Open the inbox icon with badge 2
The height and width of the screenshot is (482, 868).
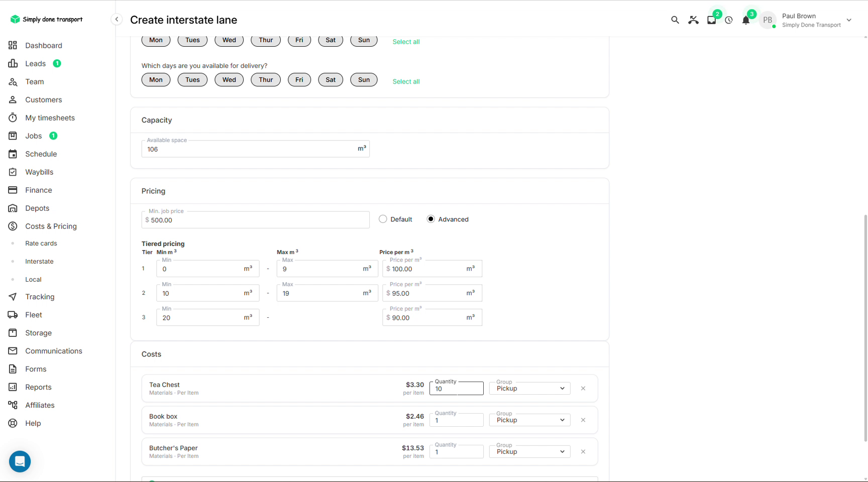click(x=711, y=20)
